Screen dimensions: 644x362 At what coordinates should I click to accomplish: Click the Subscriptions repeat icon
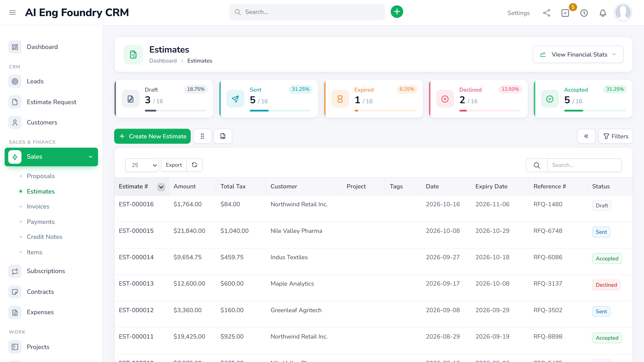15,271
